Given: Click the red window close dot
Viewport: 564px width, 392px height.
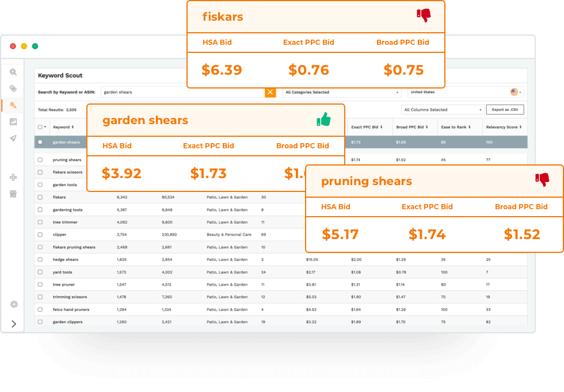Looking at the screenshot, I should coord(13,46).
